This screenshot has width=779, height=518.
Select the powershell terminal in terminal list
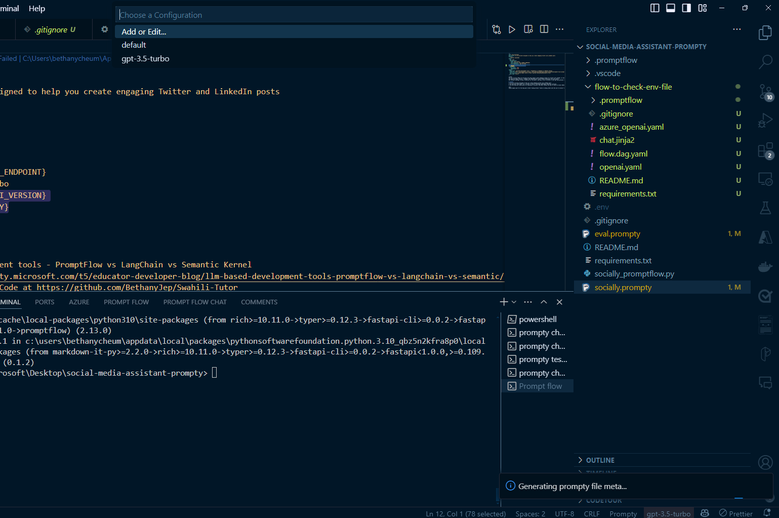(538, 319)
